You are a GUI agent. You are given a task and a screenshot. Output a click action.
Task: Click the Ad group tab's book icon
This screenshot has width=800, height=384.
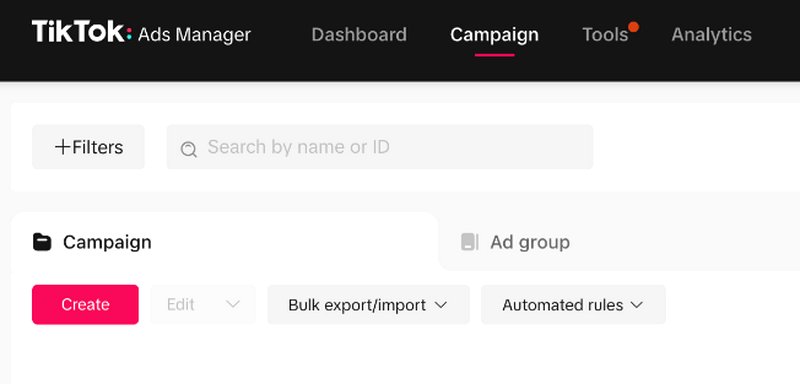pyautogui.click(x=469, y=242)
